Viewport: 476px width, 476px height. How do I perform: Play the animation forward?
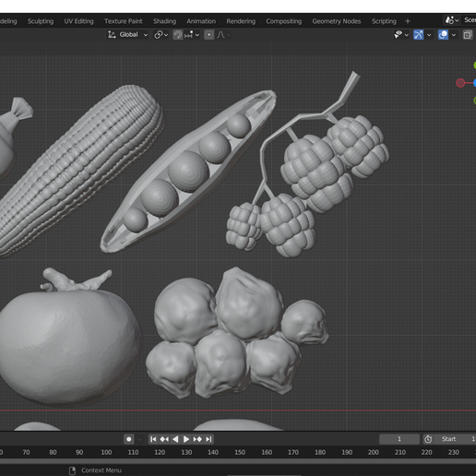(x=186, y=439)
